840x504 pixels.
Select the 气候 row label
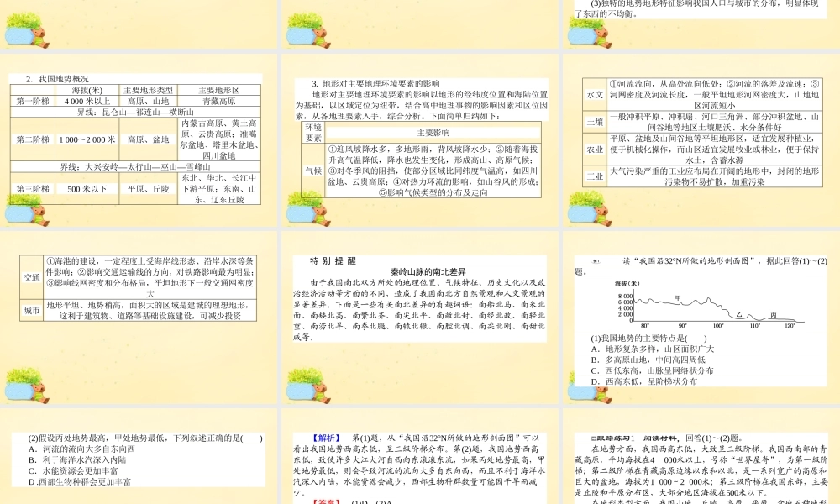pos(313,171)
